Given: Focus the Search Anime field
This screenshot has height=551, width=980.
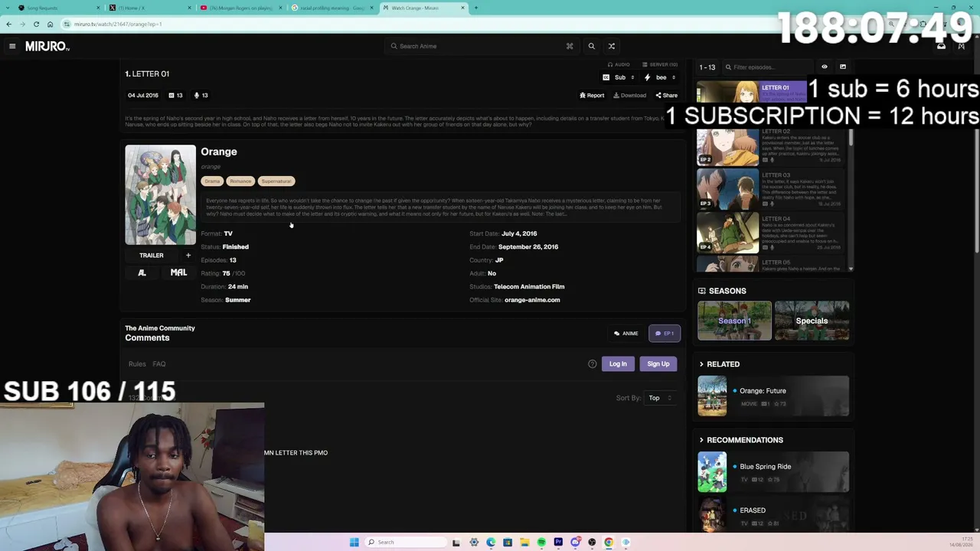Looking at the screenshot, I should click(x=482, y=46).
